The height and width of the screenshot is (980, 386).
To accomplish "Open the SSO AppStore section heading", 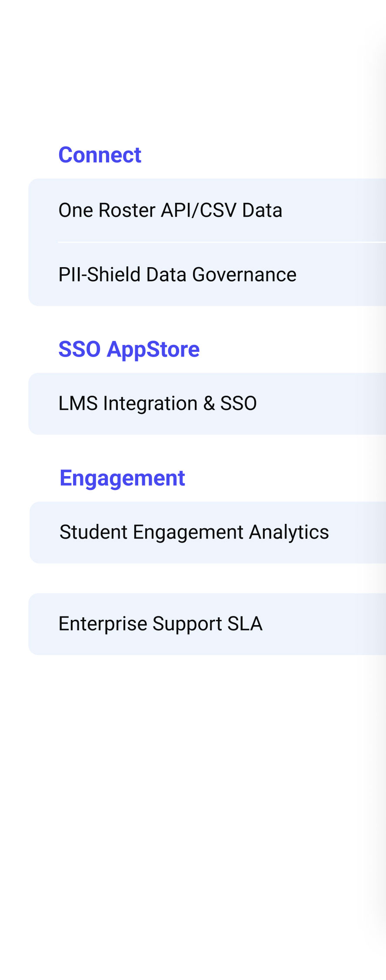I will [129, 349].
